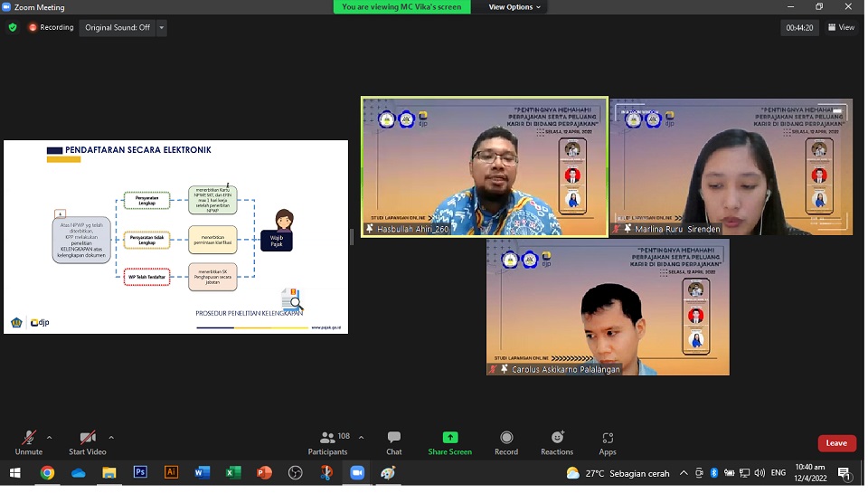
Task: Click the red Leave button
Action: 836,443
